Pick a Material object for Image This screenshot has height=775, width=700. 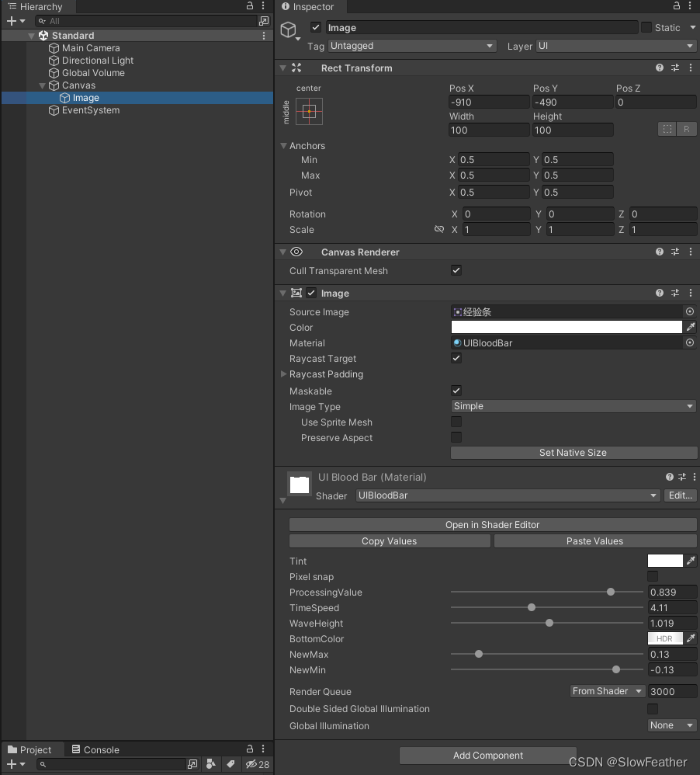(690, 342)
